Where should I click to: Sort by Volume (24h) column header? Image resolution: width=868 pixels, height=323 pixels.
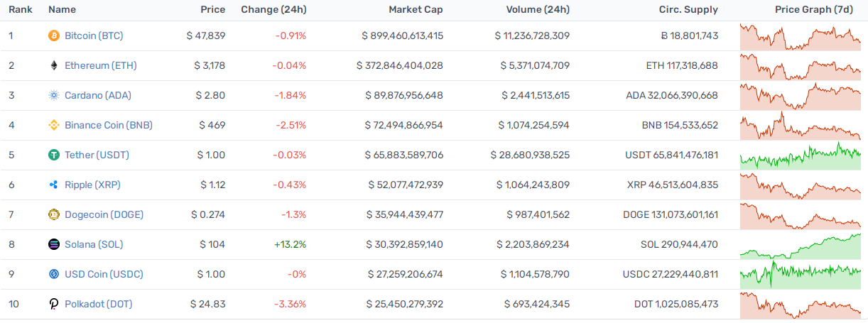pyautogui.click(x=538, y=10)
